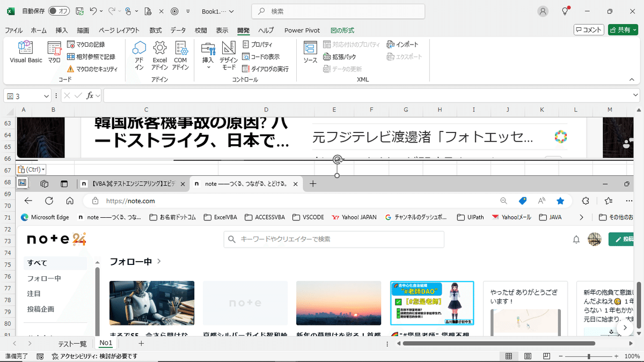This screenshot has width=644, height=362.
Task: Switch to Page Layout view
Action: [x=528, y=356]
